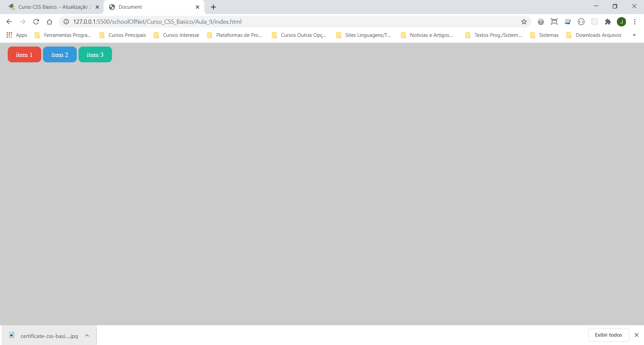Bookmark this page with the star icon

coord(524,22)
